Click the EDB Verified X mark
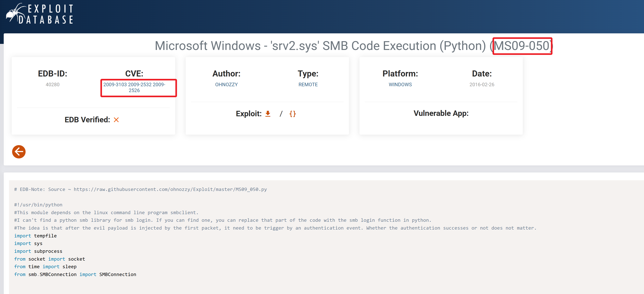The width and height of the screenshot is (644, 294). pos(116,120)
